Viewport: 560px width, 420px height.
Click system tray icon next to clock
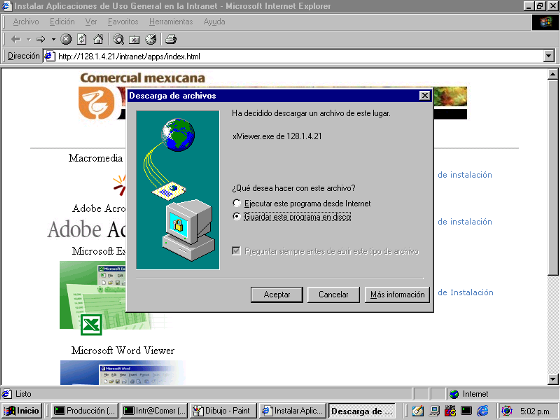pos(507,411)
